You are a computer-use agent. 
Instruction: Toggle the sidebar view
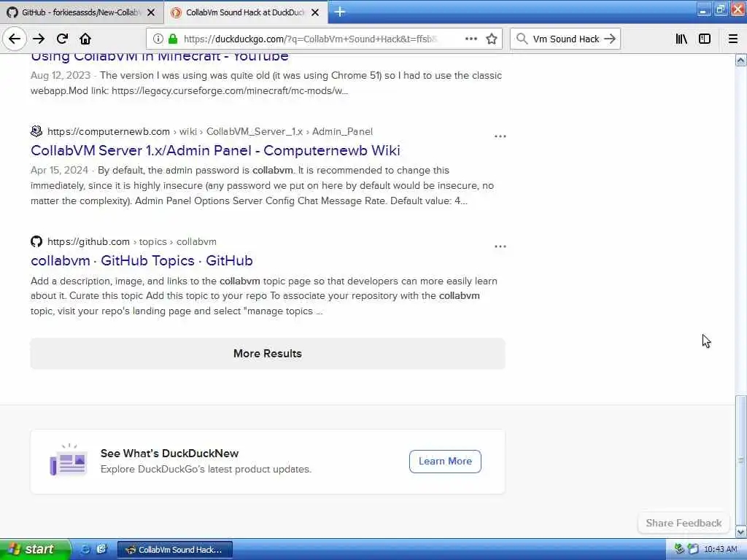(705, 39)
